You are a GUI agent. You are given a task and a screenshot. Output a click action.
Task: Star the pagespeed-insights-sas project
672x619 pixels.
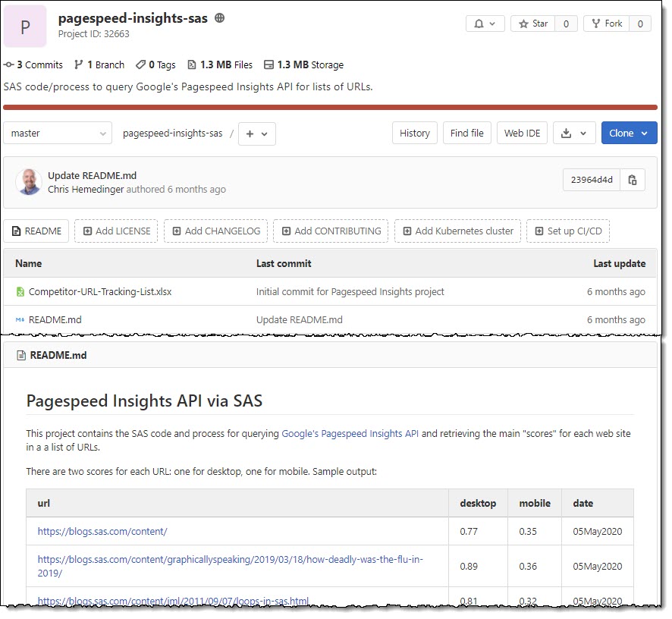tap(532, 24)
